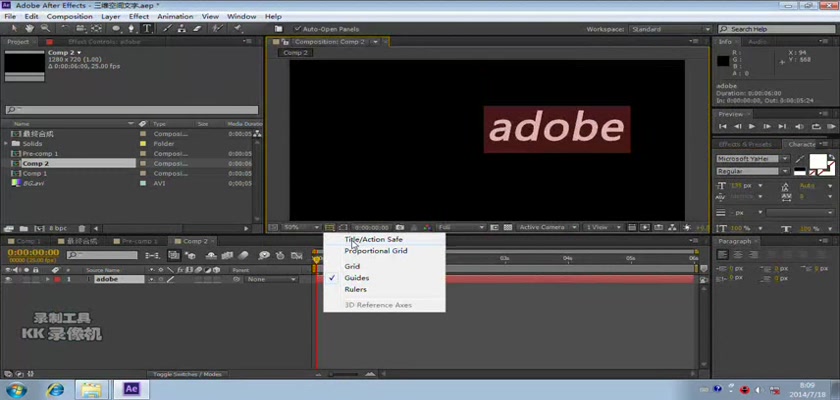Select the Ellipse shape tool
This screenshot has width=840, height=400.
(116, 28)
